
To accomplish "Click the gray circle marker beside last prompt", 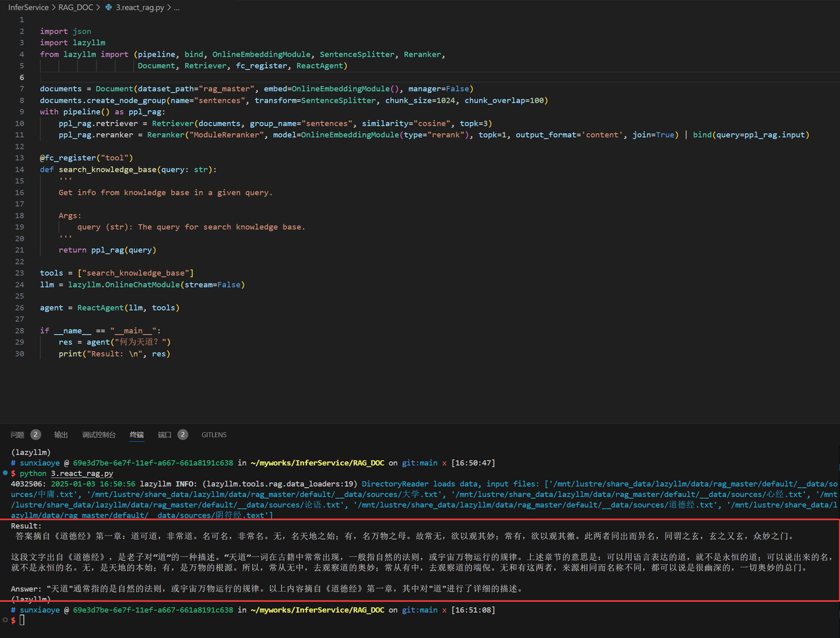I will pos(5,620).
